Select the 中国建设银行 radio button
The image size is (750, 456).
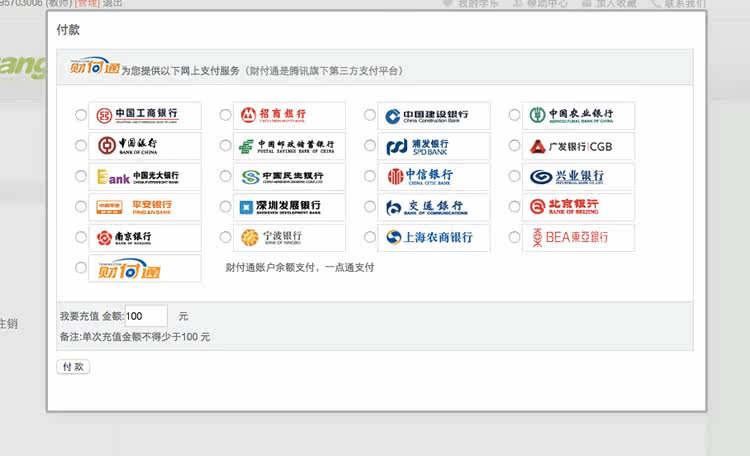370,115
